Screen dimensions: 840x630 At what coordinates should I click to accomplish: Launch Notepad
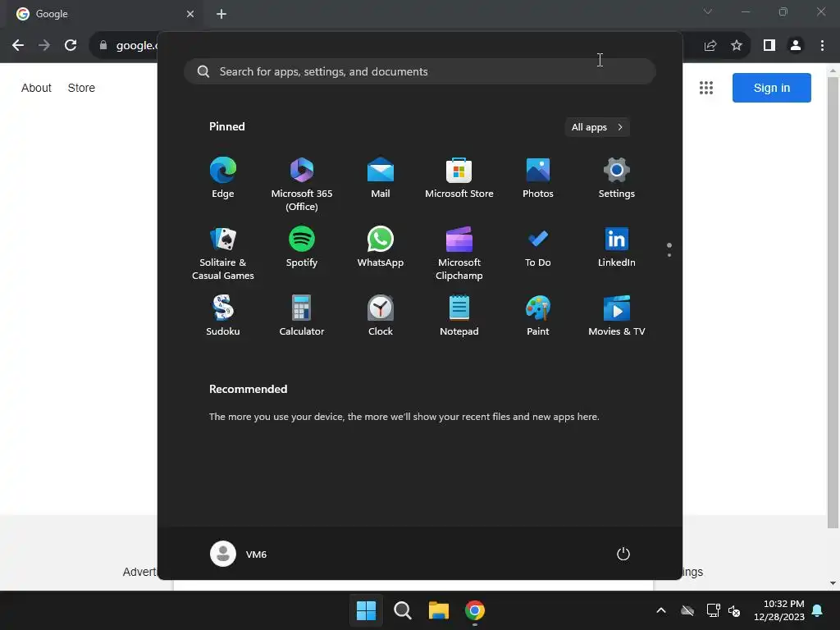click(459, 316)
